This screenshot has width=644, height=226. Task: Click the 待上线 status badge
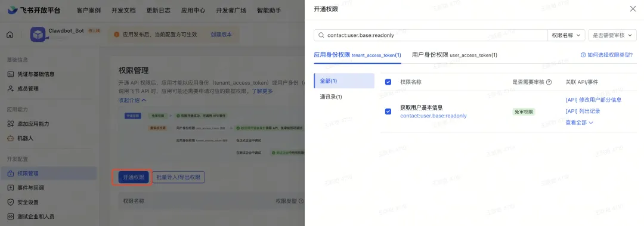click(x=94, y=31)
